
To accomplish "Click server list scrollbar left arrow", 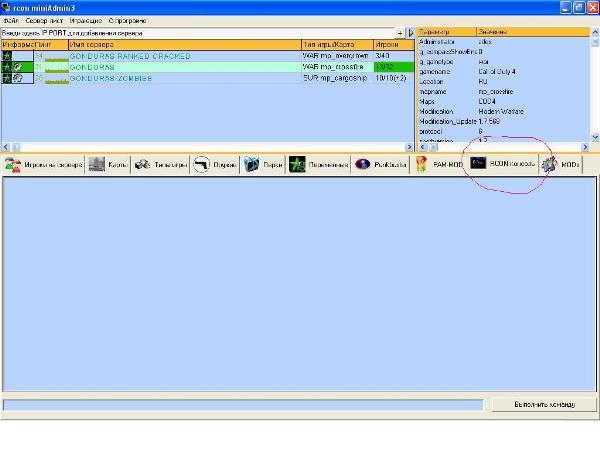I will point(6,147).
